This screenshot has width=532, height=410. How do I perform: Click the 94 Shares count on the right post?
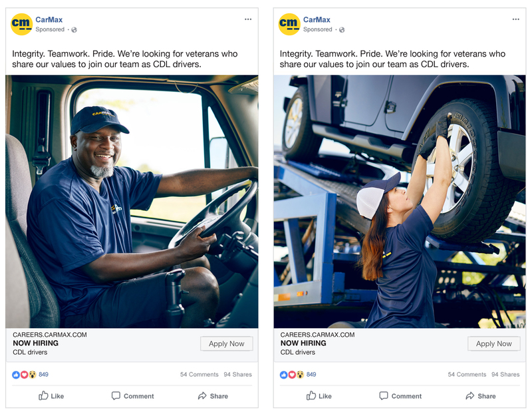[x=505, y=374]
